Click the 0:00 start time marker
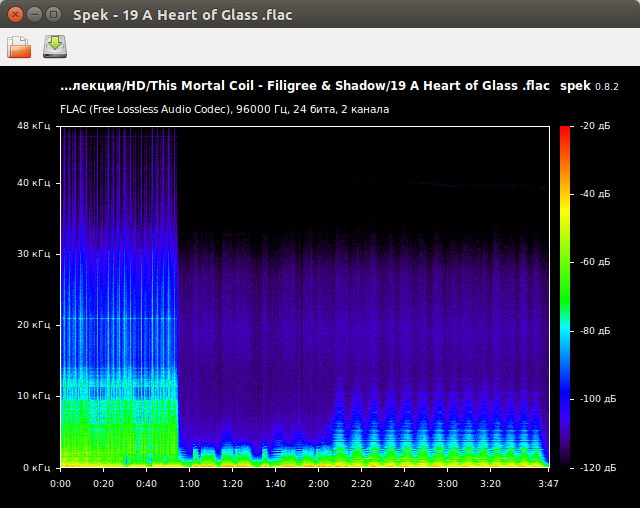This screenshot has width=640, height=508. [60, 483]
